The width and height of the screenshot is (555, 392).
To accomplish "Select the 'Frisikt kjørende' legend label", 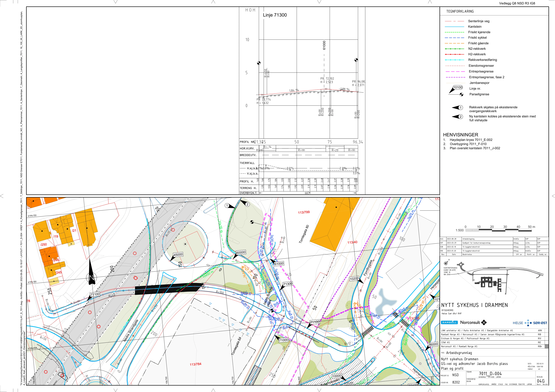I will 479,32.
